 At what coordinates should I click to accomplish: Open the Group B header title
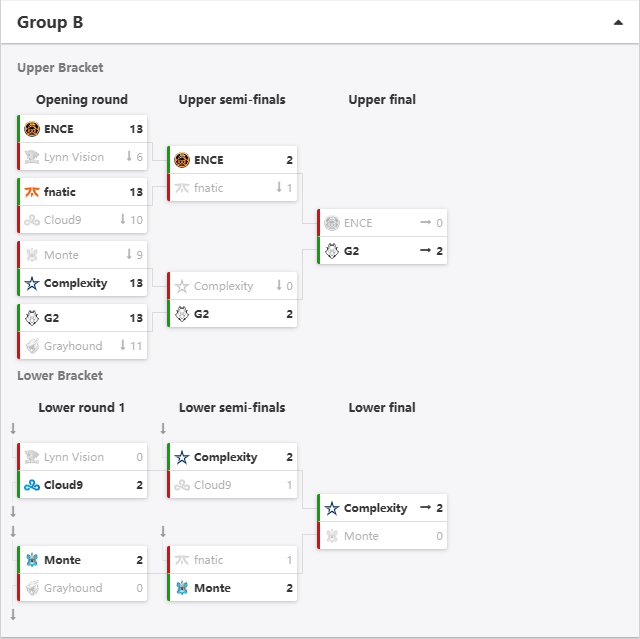50,22
